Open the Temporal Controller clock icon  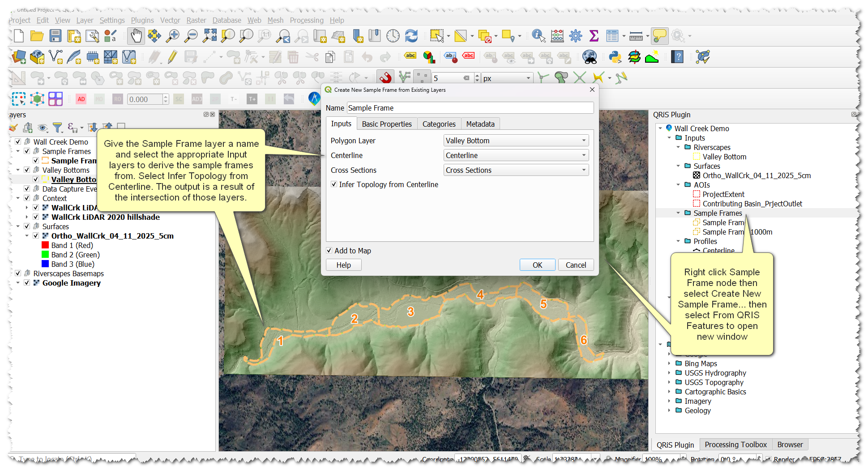tap(393, 36)
